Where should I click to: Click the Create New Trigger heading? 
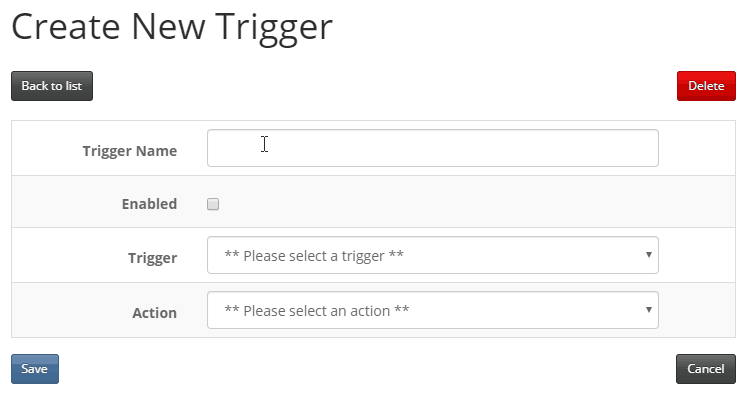tap(172, 27)
